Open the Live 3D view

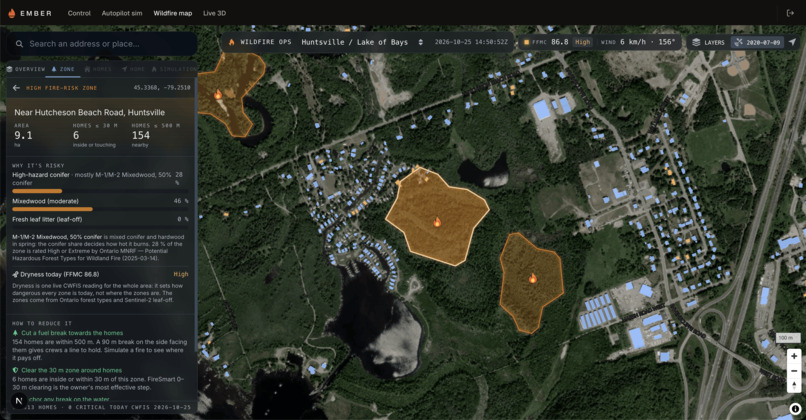[x=214, y=13]
